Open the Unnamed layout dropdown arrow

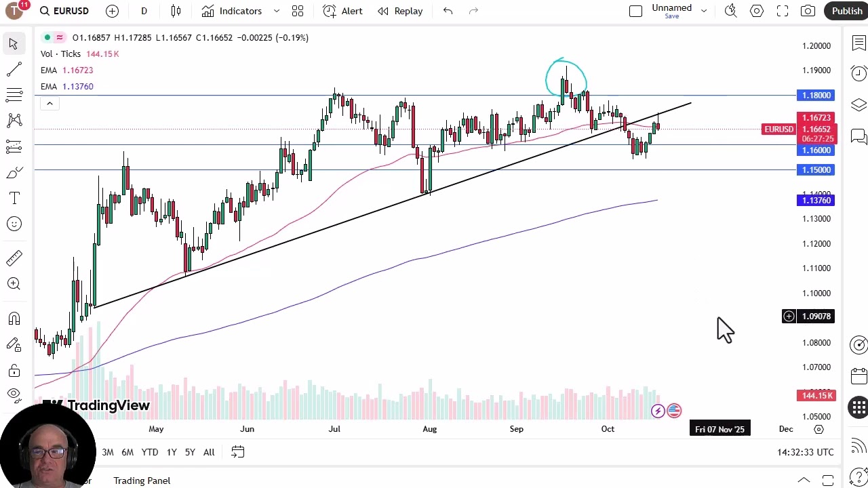(x=704, y=11)
